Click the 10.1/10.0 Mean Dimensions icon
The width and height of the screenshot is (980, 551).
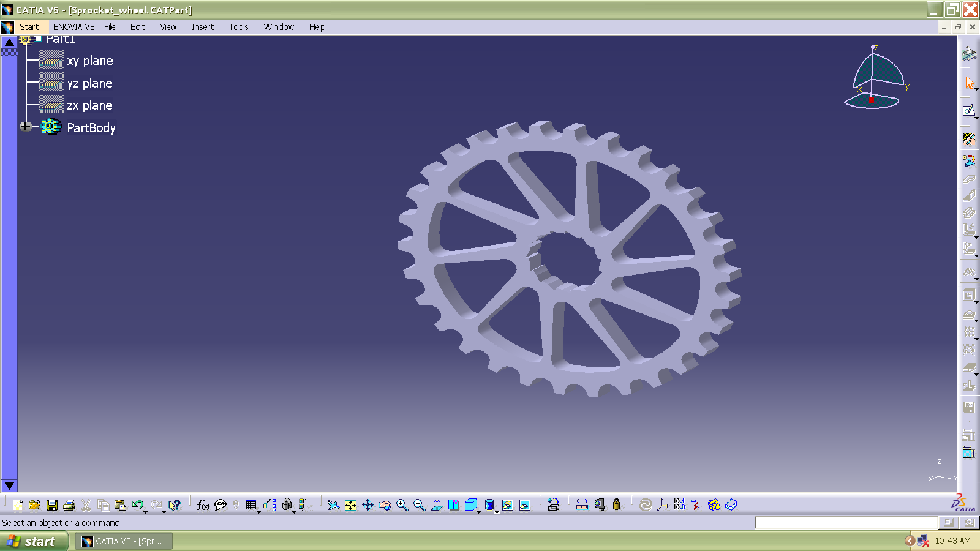(679, 505)
